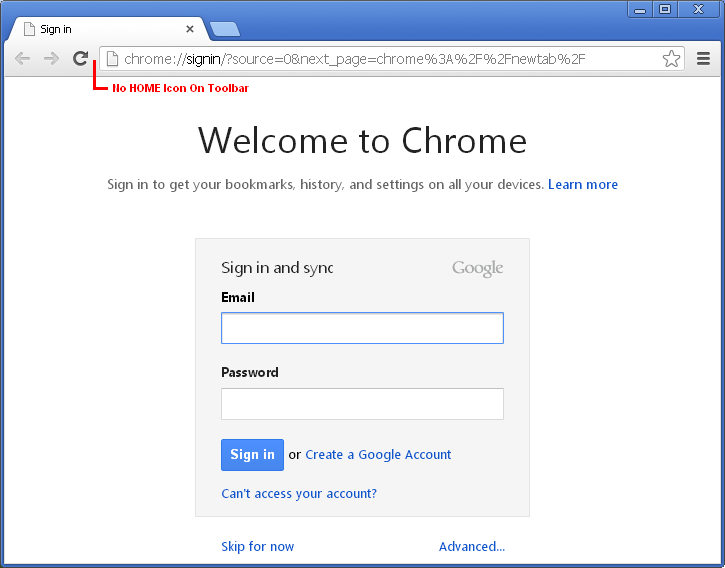
Task: Open the Chrome hamburger menu
Action: 703,59
